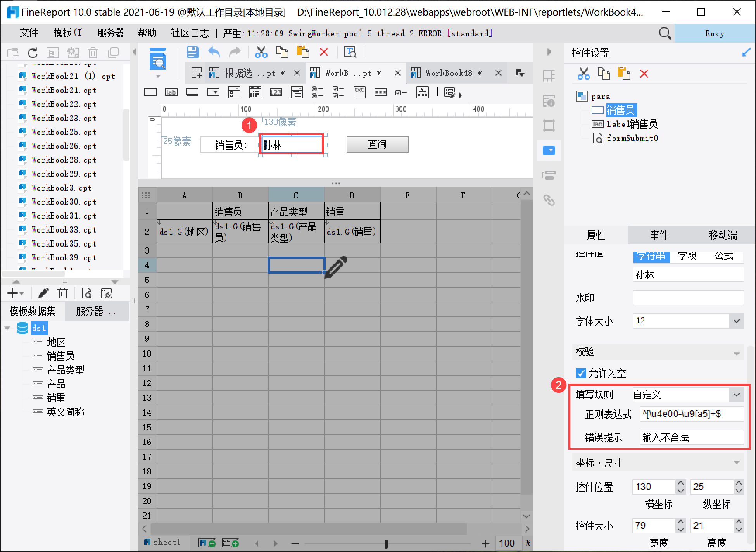Click the Undo arrow icon
Image resolution: width=756 pixels, height=552 pixels.
click(x=214, y=52)
